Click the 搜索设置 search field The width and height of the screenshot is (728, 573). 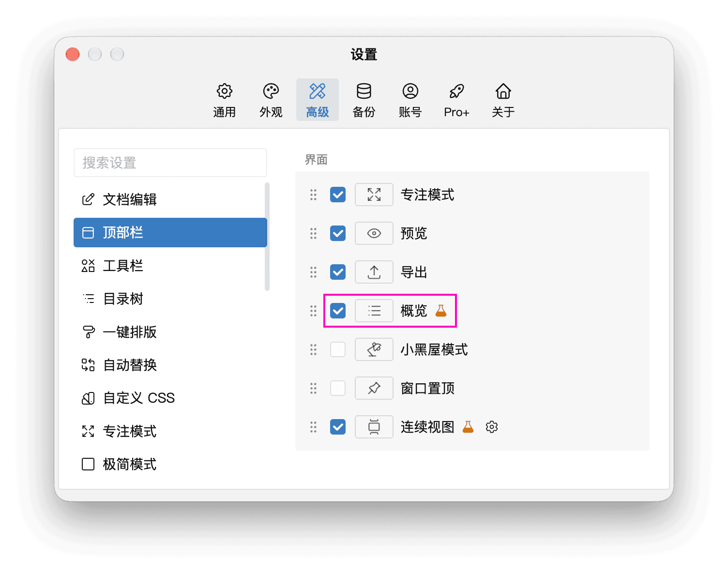click(170, 163)
